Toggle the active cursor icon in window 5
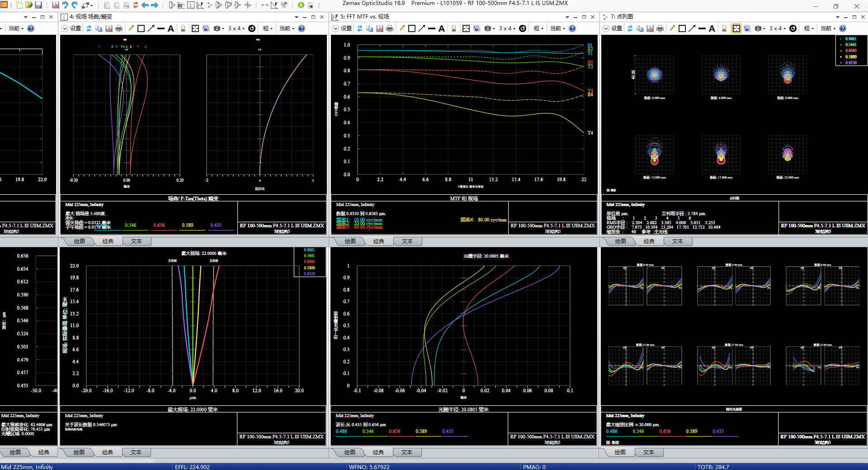The height and width of the screenshot is (470, 868). [466, 28]
